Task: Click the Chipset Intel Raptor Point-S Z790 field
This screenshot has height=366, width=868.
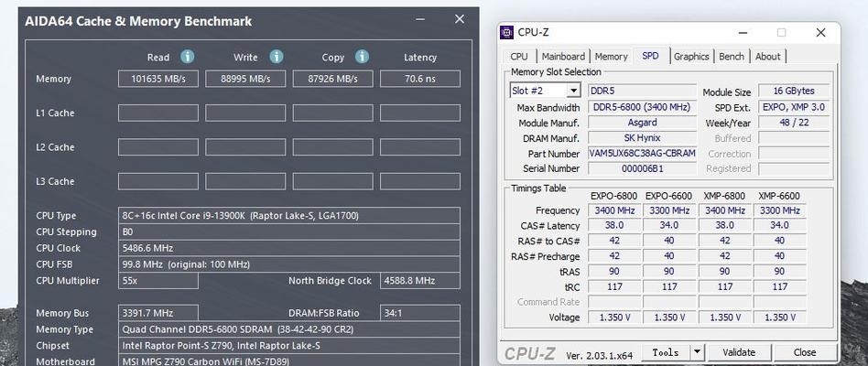Action: [289, 346]
